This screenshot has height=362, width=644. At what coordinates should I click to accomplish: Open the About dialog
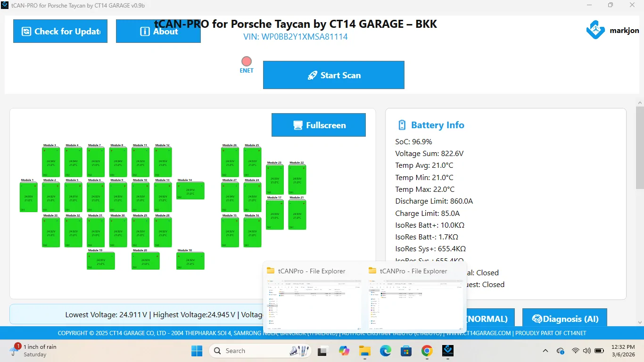tap(158, 31)
